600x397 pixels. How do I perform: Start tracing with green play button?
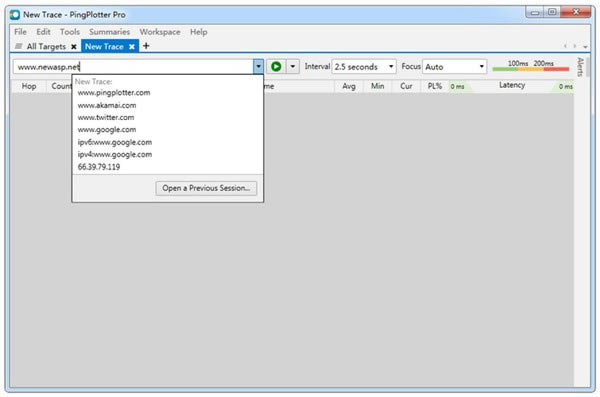(276, 67)
